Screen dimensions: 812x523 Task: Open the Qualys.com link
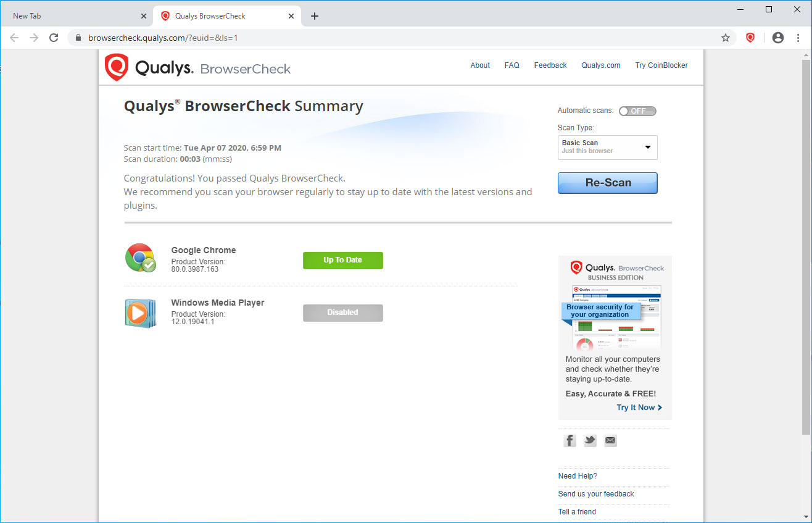coord(601,65)
